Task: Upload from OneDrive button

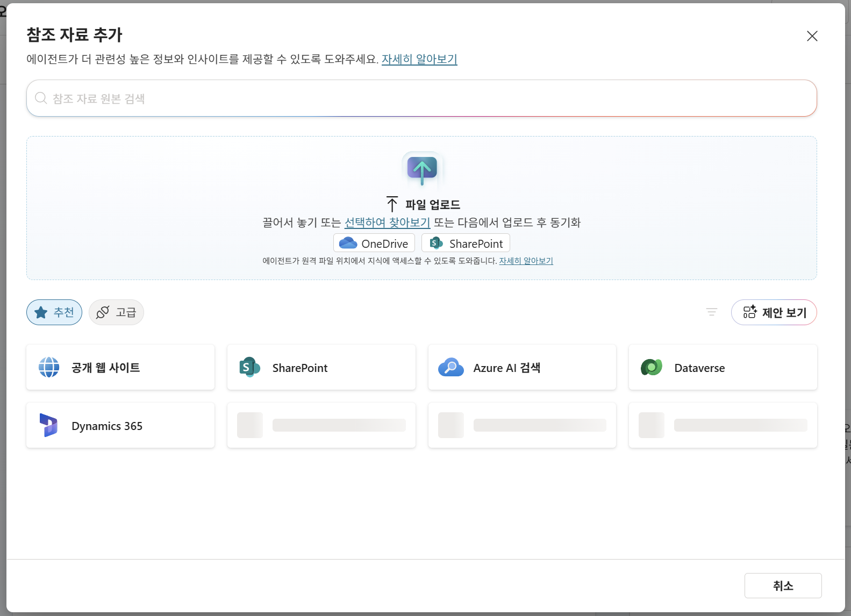Action: (x=374, y=243)
